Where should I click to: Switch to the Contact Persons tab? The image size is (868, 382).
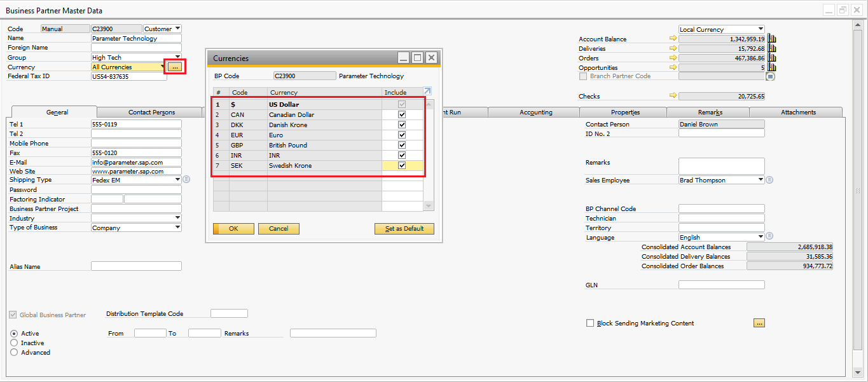coord(151,113)
